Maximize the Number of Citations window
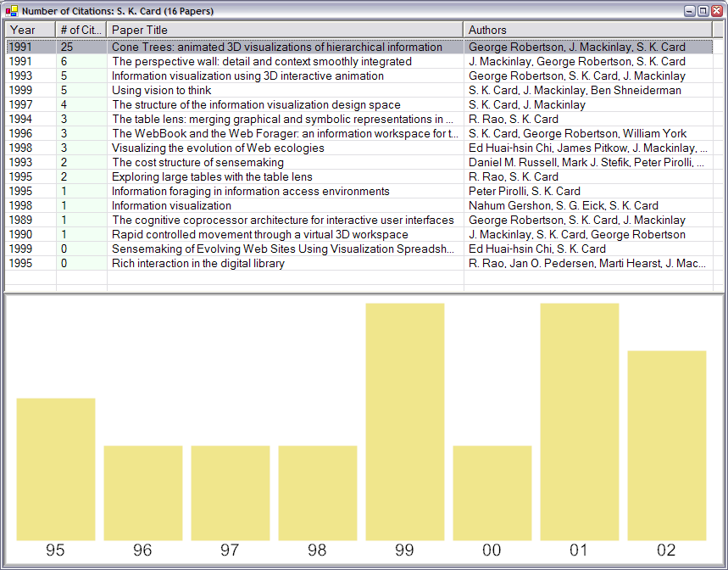Viewport: 728px width, 570px height. click(x=703, y=11)
